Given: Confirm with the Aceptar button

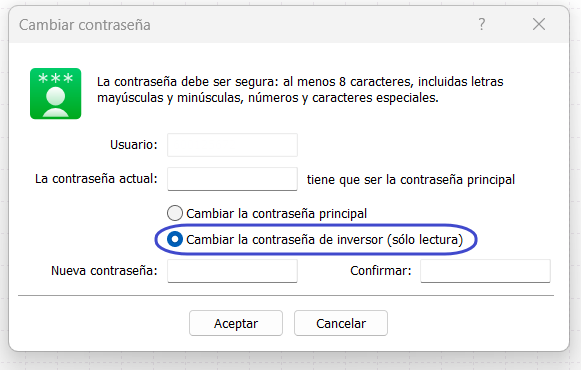Looking at the screenshot, I should [236, 323].
